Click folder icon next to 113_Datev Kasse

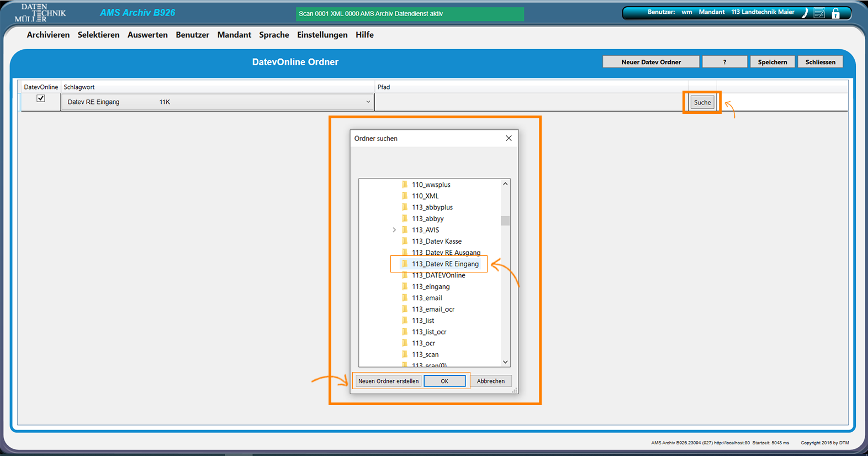pyautogui.click(x=405, y=241)
